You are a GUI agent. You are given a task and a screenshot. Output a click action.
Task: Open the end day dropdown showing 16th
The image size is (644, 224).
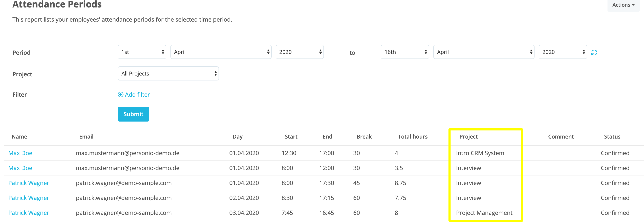[405, 52]
